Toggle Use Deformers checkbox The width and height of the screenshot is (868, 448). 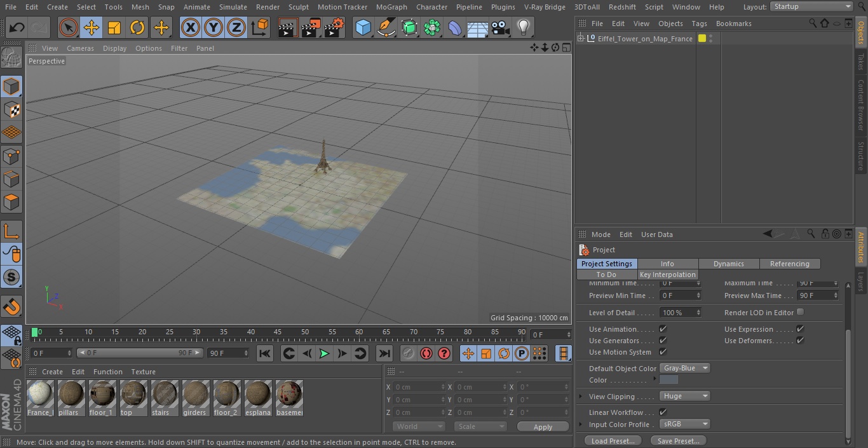coord(800,341)
